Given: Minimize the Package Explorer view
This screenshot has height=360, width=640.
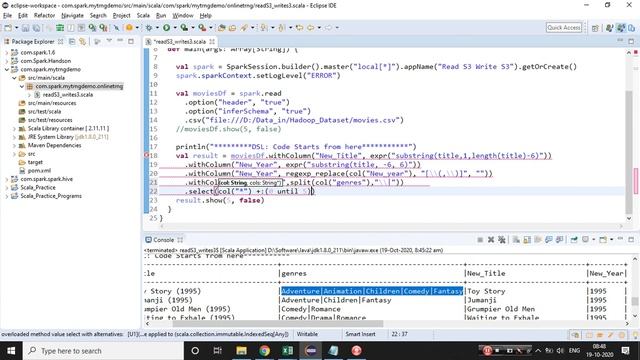Looking at the screenshot, I should point(120,41).
